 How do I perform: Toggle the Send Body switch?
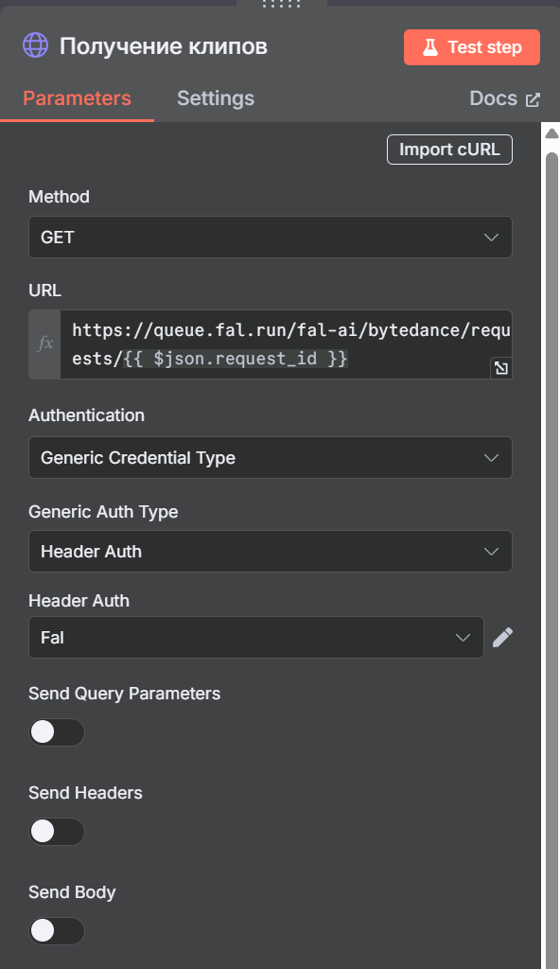coord(57,931)
